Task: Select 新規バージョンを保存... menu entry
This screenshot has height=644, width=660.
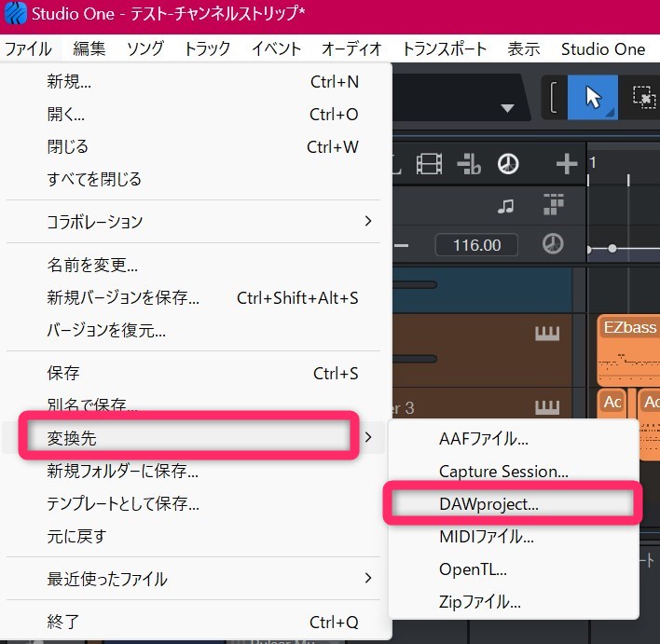Action: tap(123, 298)
